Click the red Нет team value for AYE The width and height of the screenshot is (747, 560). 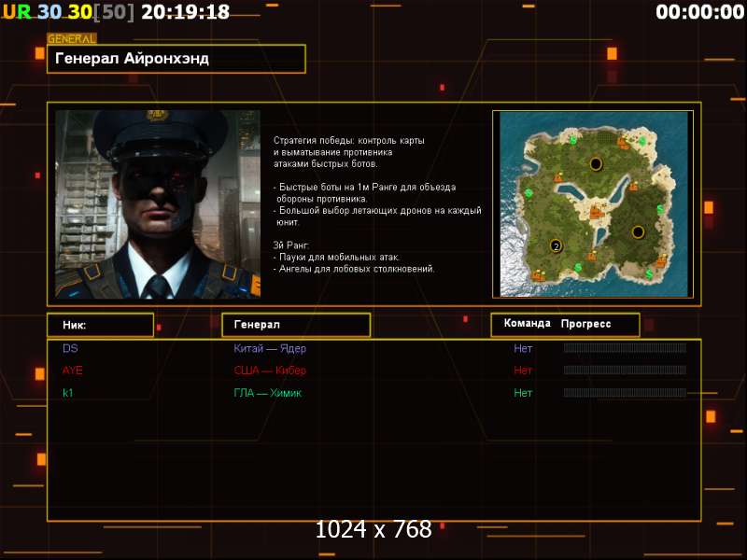(x=523, y=371)
